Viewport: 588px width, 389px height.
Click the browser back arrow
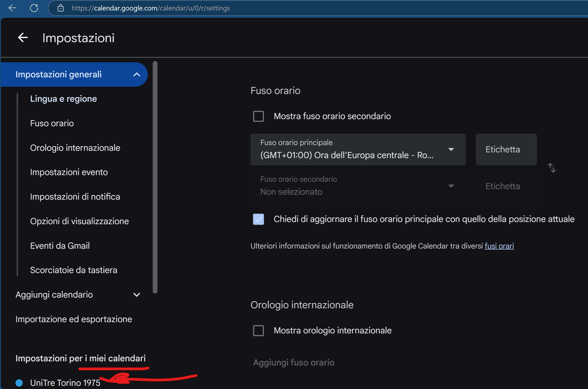pyautogui.click(x=12, y=8)
